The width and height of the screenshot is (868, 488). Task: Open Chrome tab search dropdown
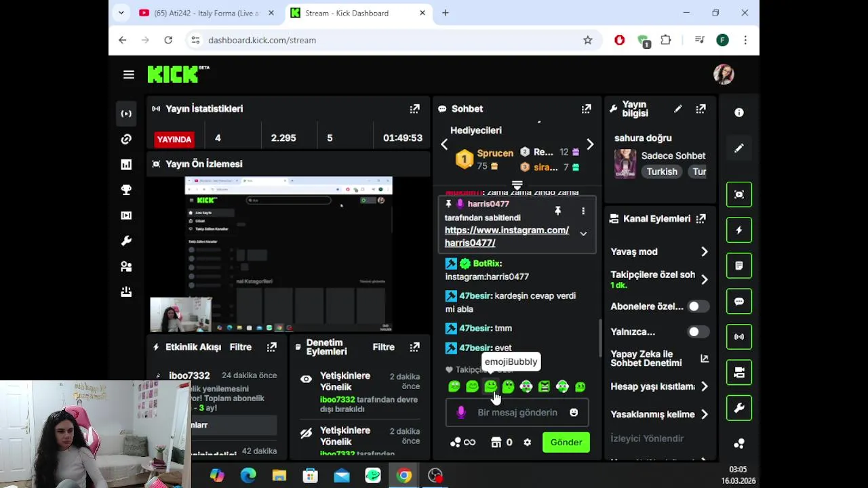pyautogui.click(x=121, y=13)
